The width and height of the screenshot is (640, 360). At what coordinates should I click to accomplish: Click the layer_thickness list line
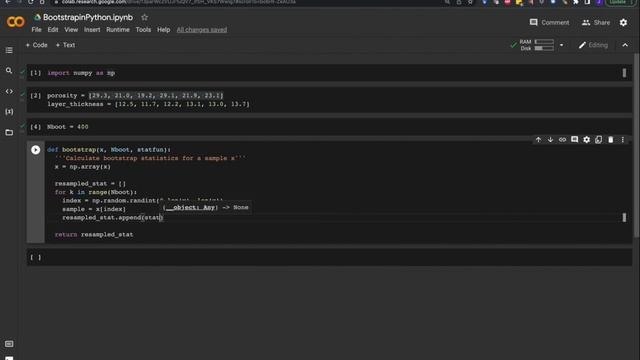(x=148, y=104)
